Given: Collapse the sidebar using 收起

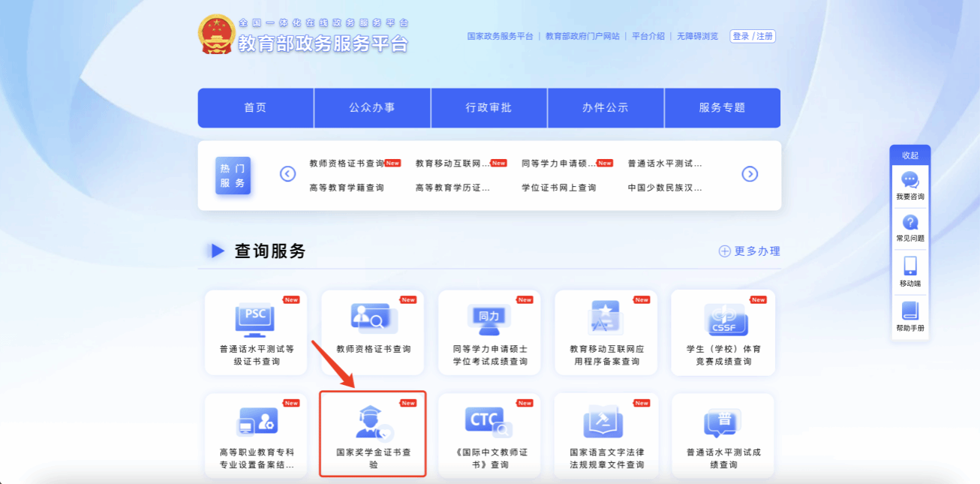Looking at the screenshot, I should pos(909,155).
